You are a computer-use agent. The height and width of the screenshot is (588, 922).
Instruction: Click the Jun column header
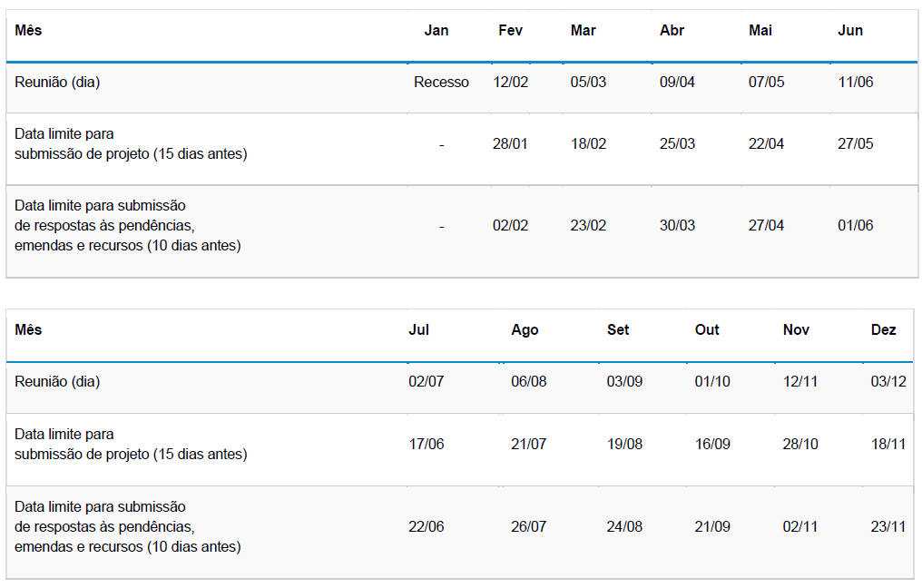tap(850, 31)
